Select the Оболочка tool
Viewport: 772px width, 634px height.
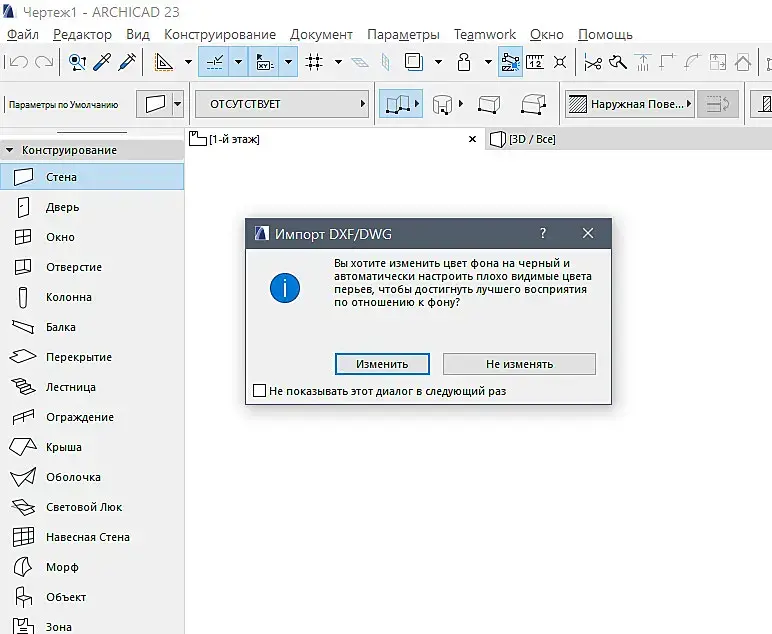pyautogui.click(x=92, y=477)
